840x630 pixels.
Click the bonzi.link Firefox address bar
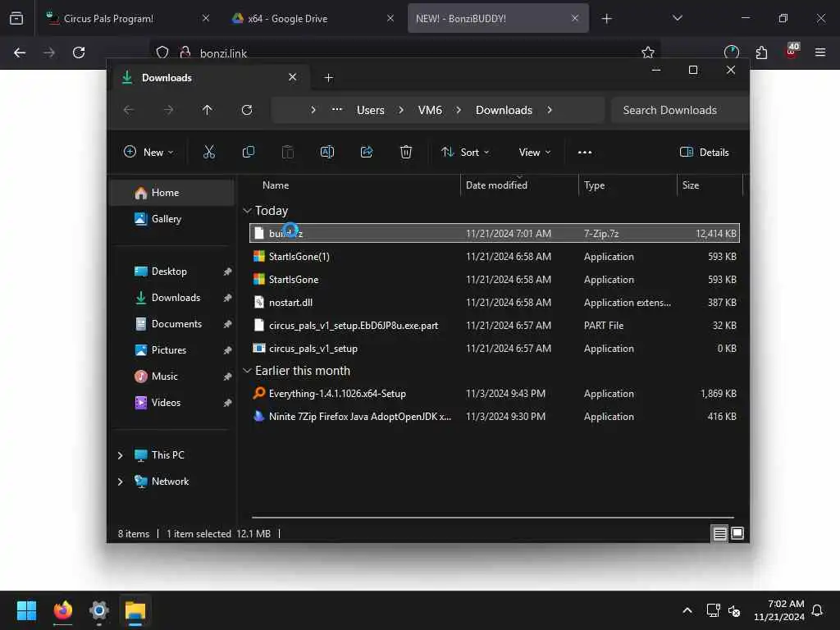(x=404, y=53)
